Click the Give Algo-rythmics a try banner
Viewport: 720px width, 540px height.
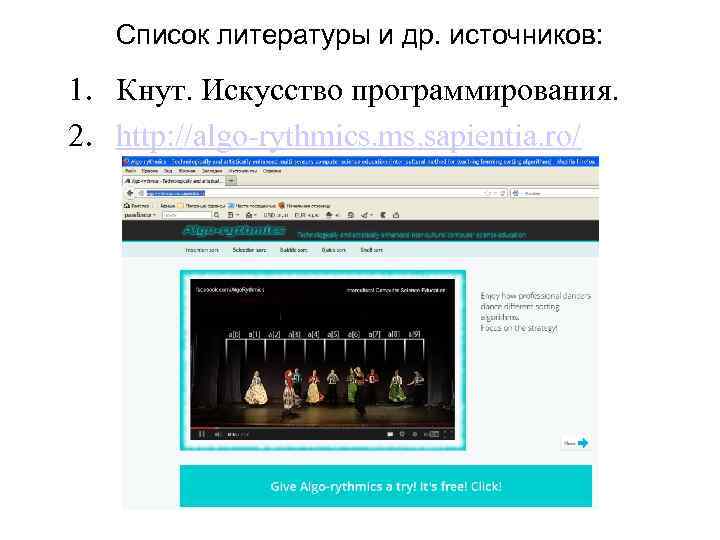(x=386, y=486)
